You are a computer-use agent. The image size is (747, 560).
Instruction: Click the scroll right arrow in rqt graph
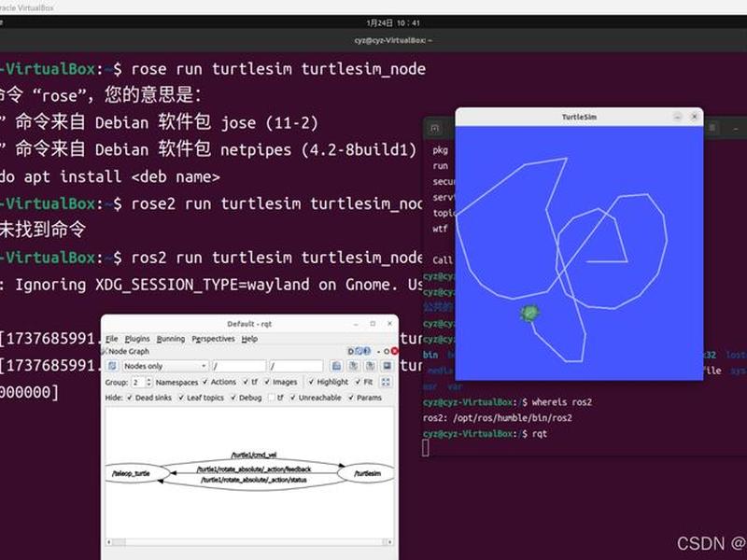[x=390, y=542]
